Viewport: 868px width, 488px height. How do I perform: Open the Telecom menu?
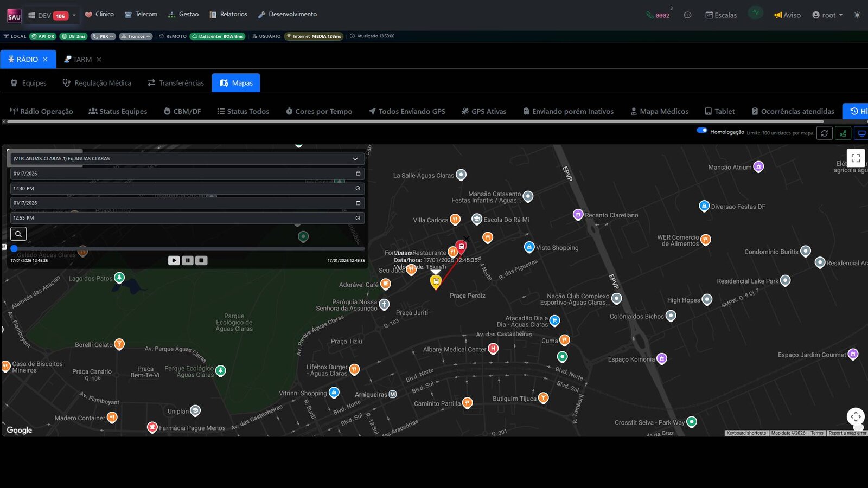tap(141, 15)
